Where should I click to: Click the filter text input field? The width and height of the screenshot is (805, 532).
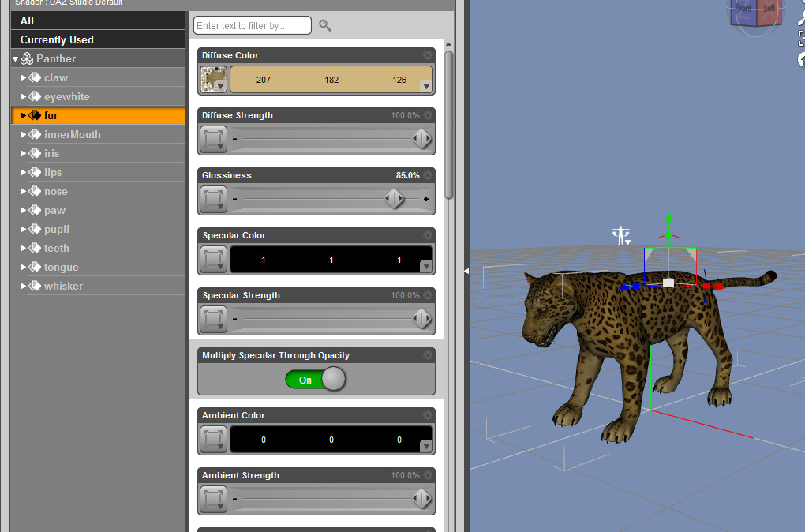(x=252, y=25)
